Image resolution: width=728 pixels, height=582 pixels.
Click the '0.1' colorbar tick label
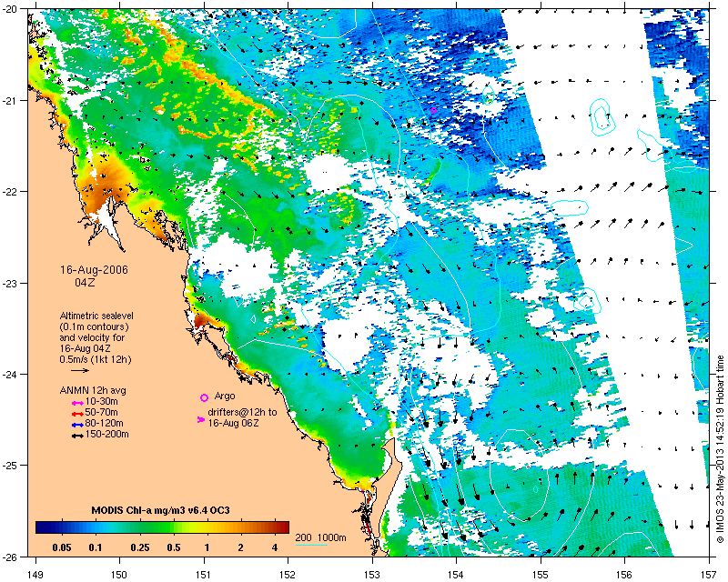96,547
